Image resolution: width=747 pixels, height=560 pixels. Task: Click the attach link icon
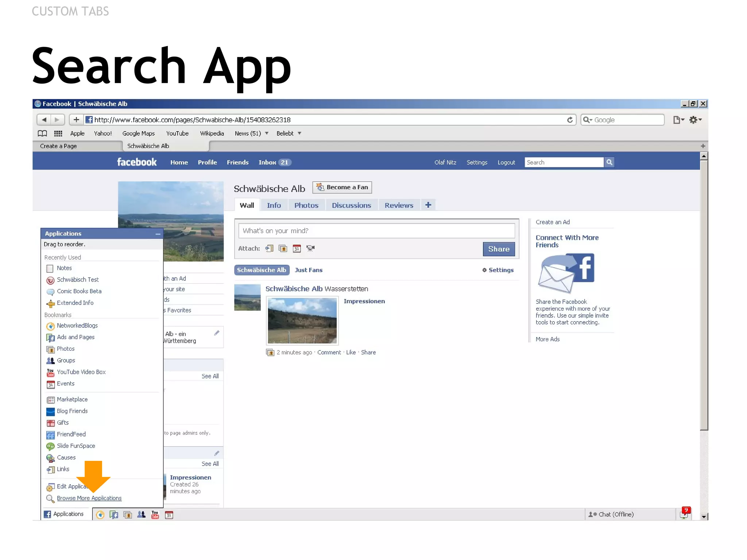(x=269, y=249)
